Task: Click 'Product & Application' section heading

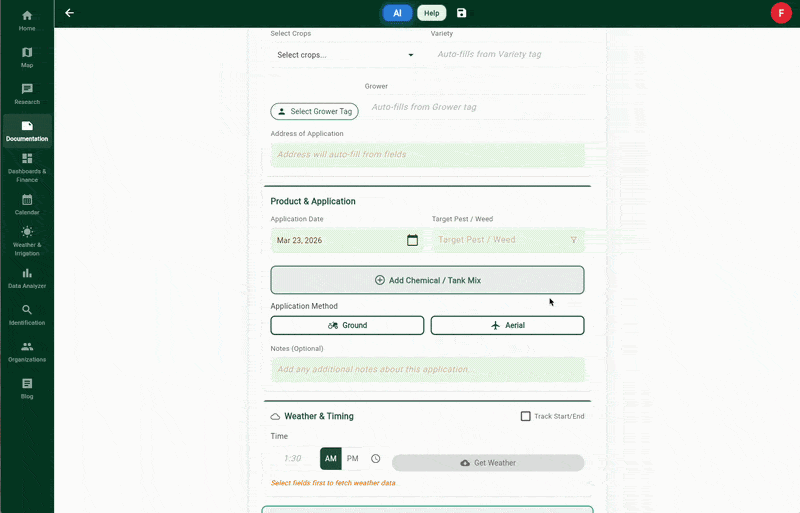Action: pos(313,201)
